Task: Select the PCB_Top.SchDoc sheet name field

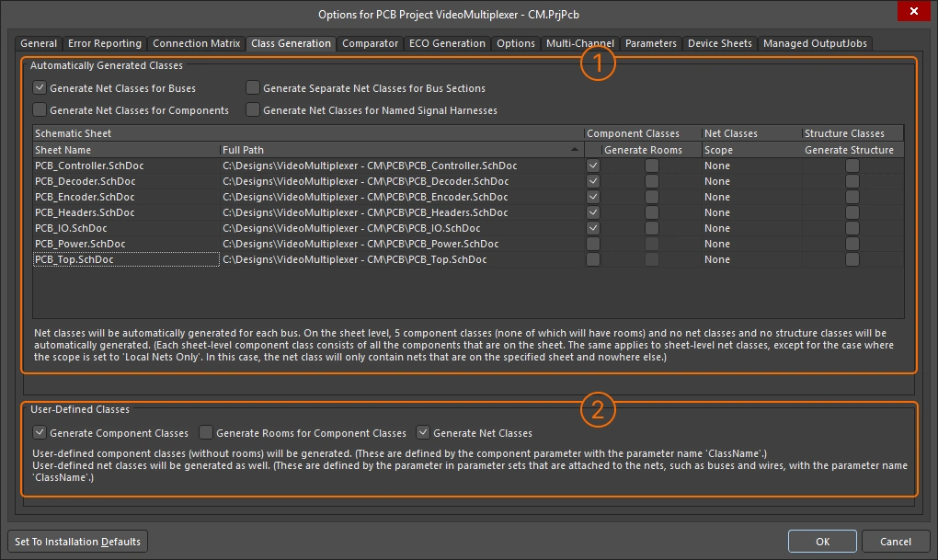Action: click(x=124, y=258)
